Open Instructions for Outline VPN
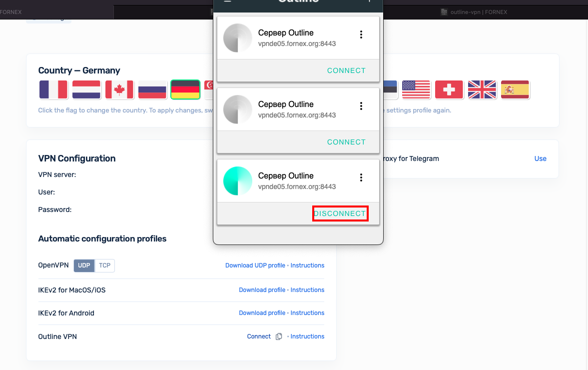 (x=307, y=336)
